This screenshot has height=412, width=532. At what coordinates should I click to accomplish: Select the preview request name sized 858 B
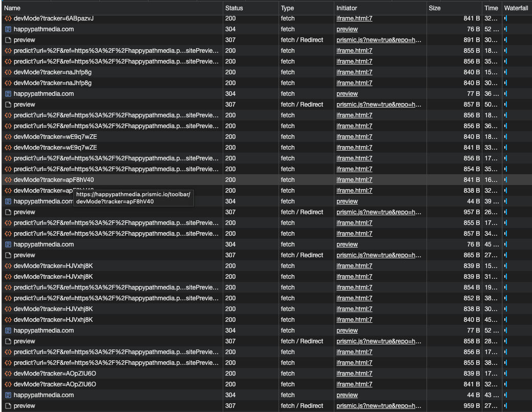pyautogui.click(x=24, y=341)
